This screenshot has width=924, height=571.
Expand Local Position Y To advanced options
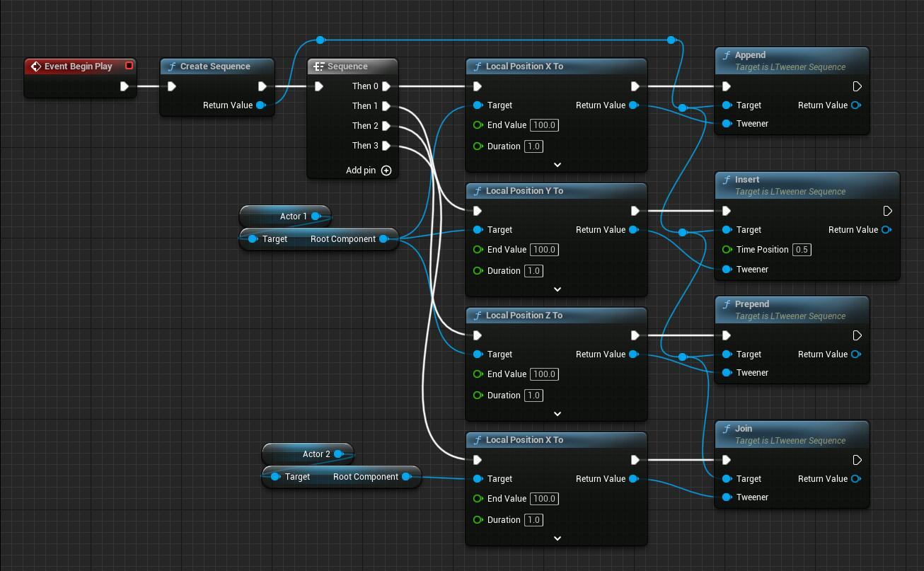557,289
